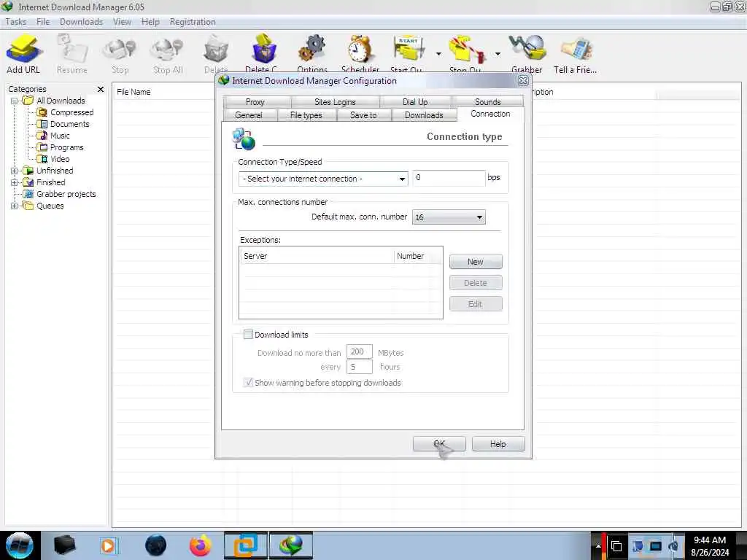The image size is (747, 560).
Task: Switch to the Save to tab
Action: coord(363,115)
